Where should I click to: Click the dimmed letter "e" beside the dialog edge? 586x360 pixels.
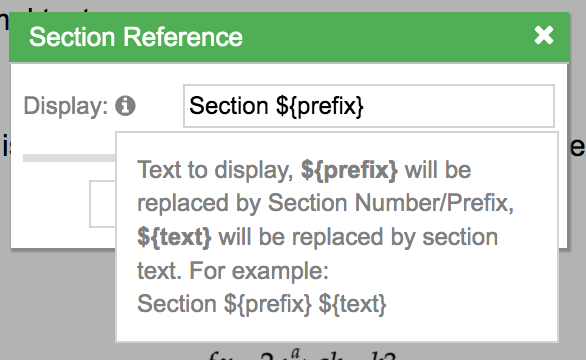click(577, 148)
